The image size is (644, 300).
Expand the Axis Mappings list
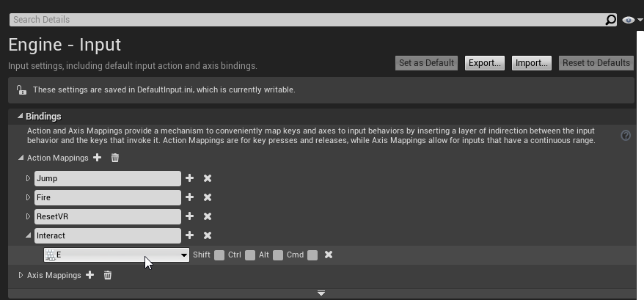coord(21,275)
